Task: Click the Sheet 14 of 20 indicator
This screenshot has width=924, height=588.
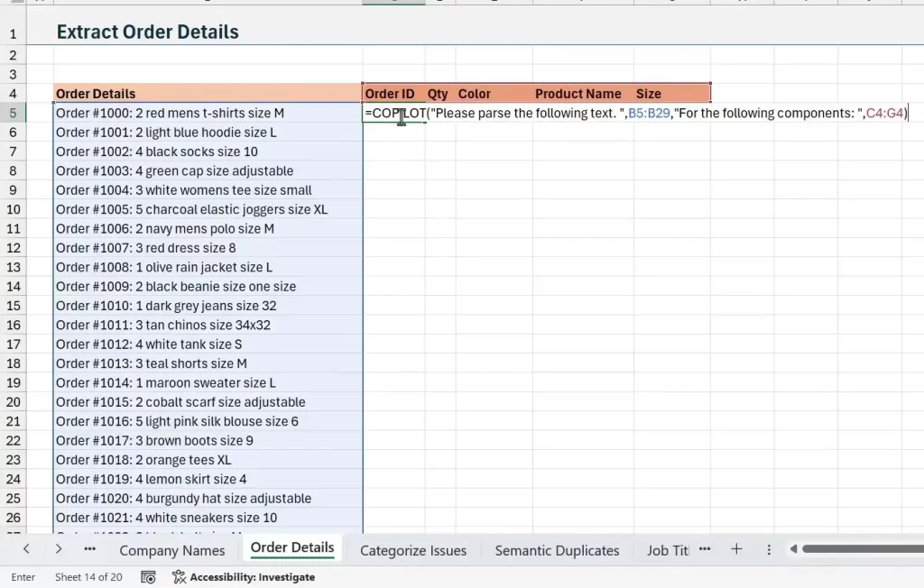Action: tap(88, 577)
